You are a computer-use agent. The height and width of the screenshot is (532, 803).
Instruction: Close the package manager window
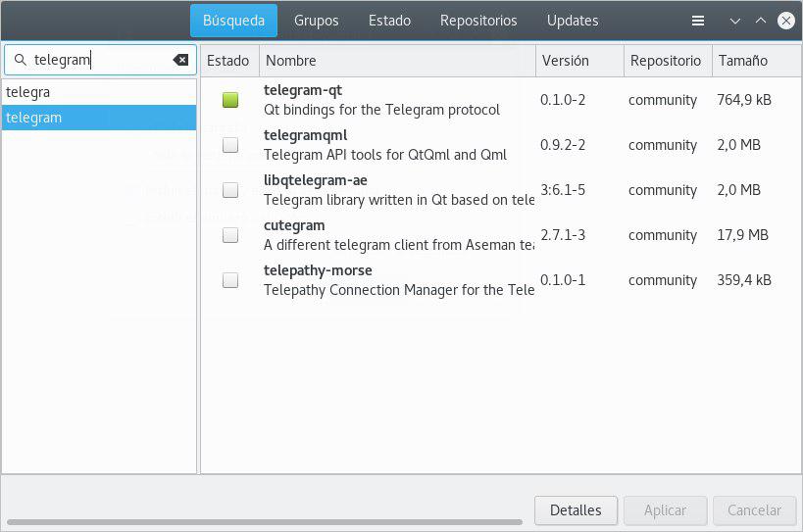(x=786, y=21)
